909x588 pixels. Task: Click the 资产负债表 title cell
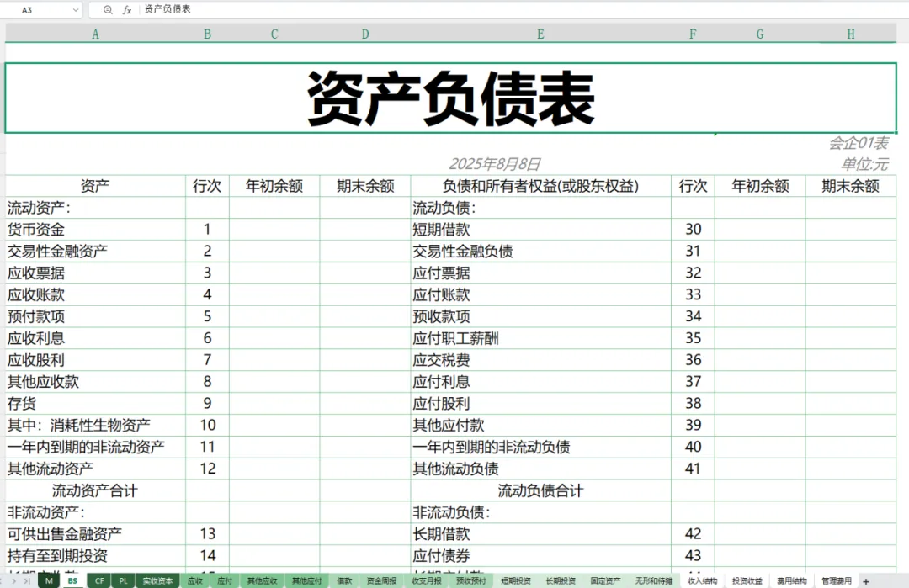pyautogui.click(x=450, y=98)
